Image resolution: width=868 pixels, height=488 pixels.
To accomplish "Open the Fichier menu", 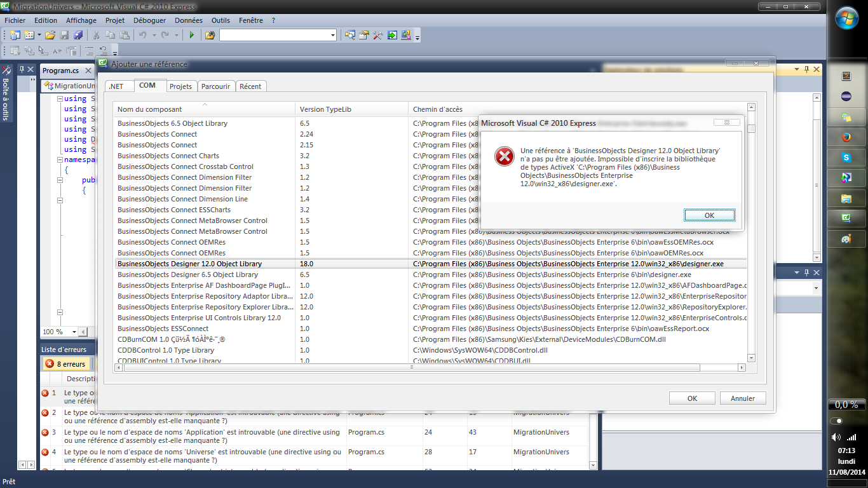I will pyautogui.click(x=15, y=20).
